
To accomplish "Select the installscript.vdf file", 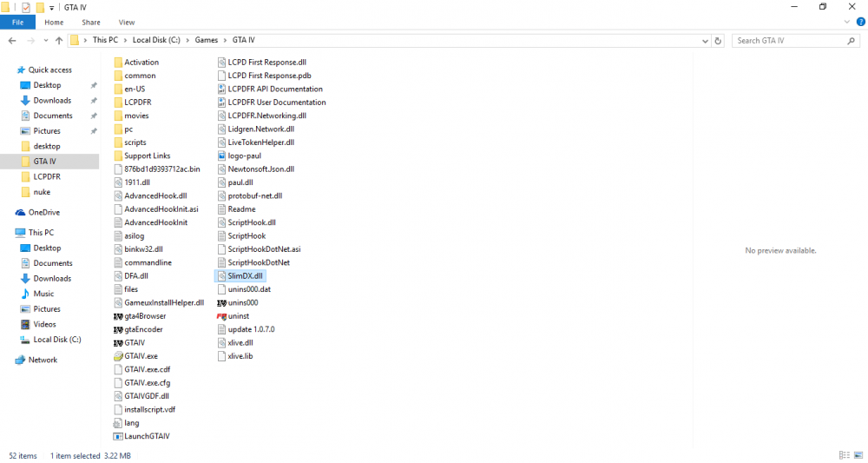I will click(144, 410).
